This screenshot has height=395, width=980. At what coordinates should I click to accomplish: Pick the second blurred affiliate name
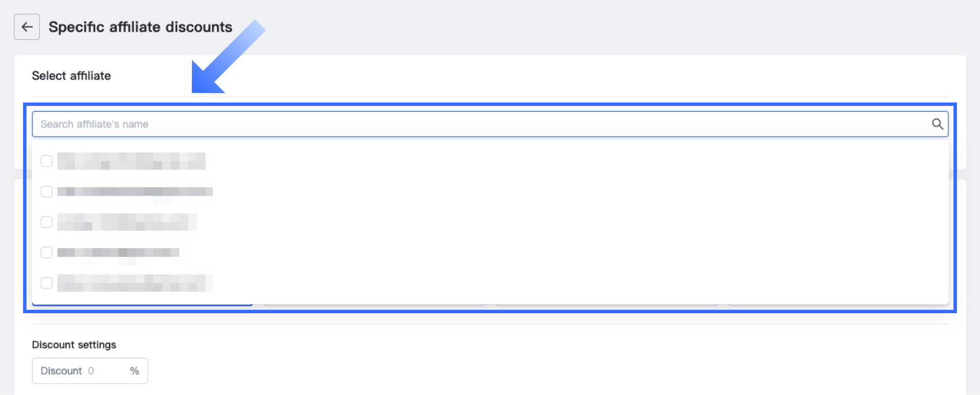135,192
